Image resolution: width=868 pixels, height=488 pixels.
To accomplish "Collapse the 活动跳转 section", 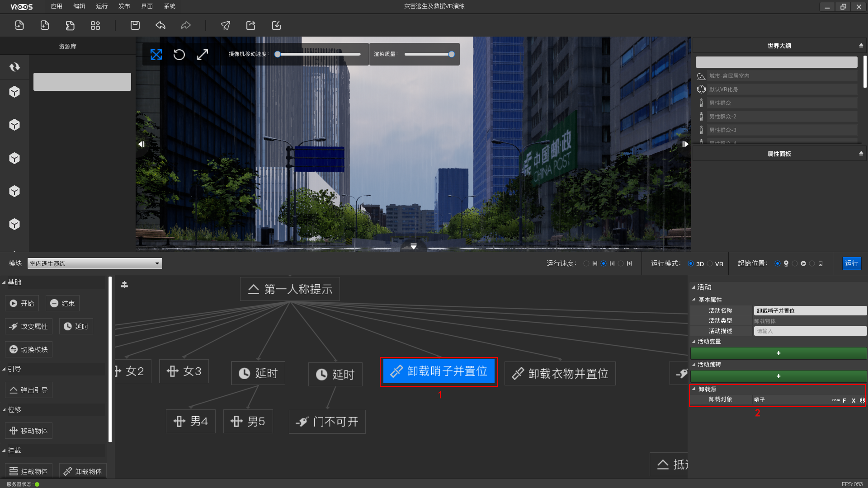I will click(693, 364).
